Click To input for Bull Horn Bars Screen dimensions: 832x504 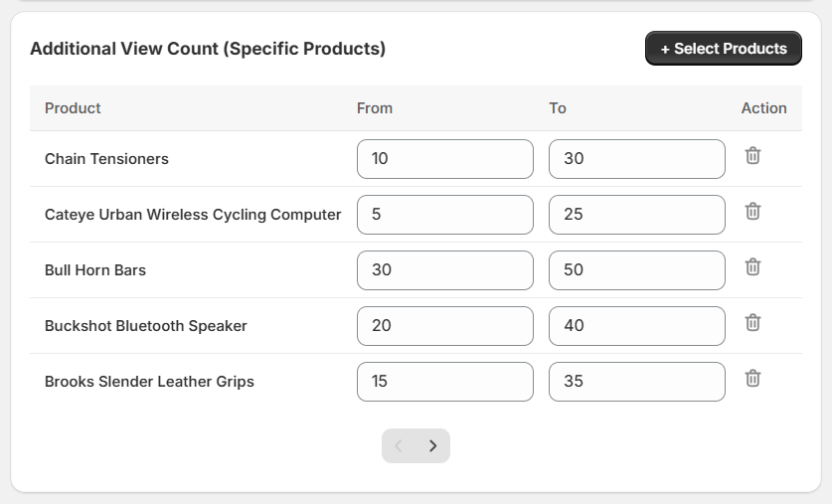click(636, 270)
